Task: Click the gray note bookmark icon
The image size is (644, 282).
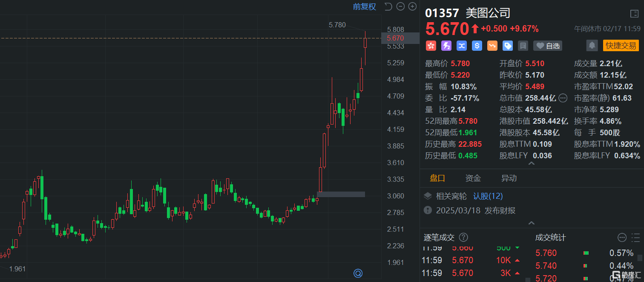Action: (523, 46)
